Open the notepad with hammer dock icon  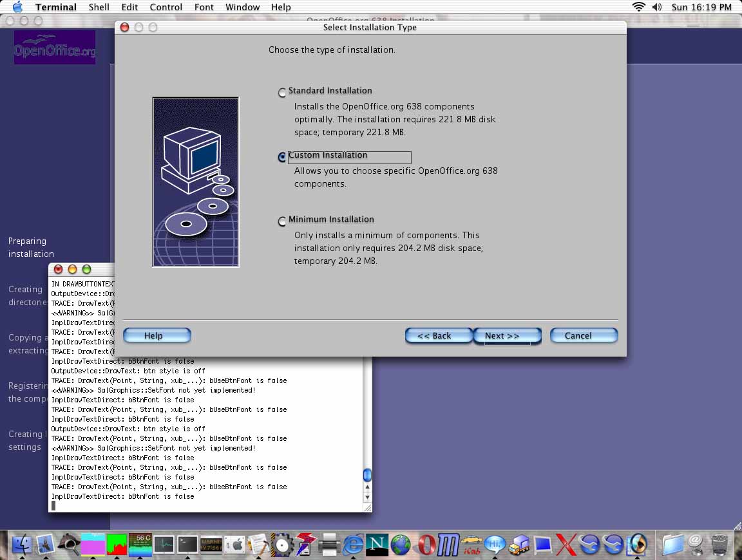point(258,545)
